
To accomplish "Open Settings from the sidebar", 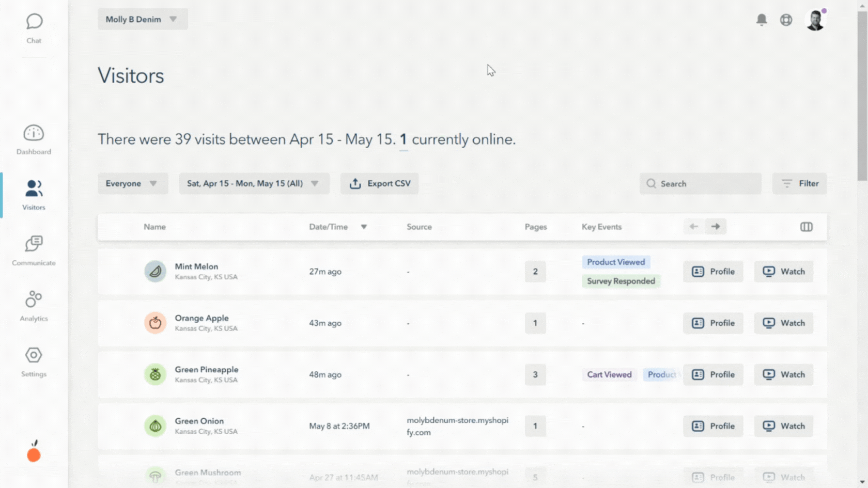I will 34,361.
